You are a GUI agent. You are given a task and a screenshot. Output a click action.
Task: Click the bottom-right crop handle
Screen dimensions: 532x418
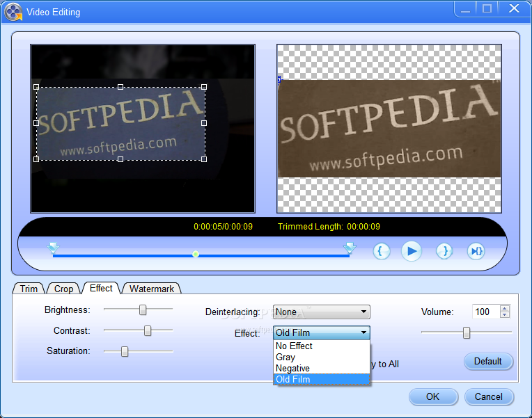(204, 159)
